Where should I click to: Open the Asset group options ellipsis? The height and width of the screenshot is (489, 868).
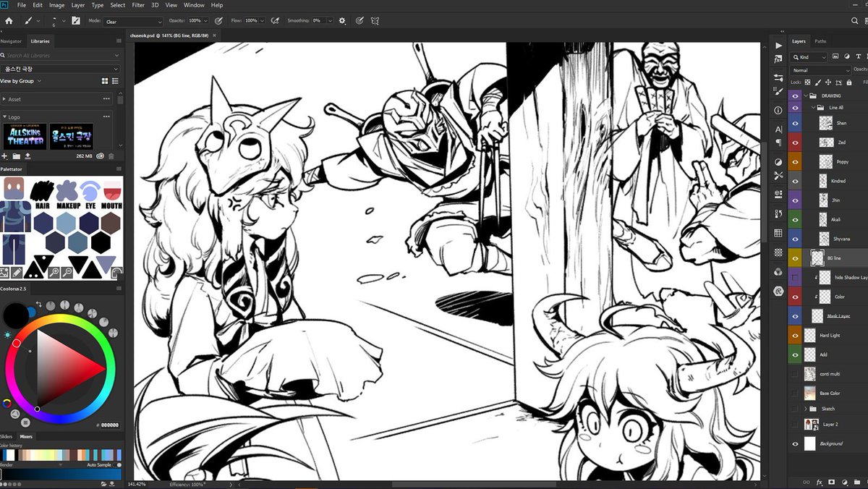click(x=106, y=99)
